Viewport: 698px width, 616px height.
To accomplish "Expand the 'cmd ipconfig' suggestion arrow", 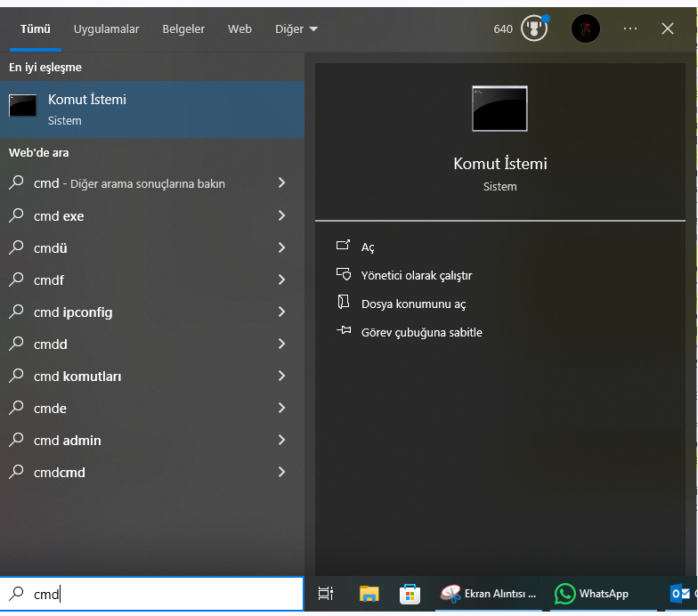I will pyautogui.click(x=281, y=312).
